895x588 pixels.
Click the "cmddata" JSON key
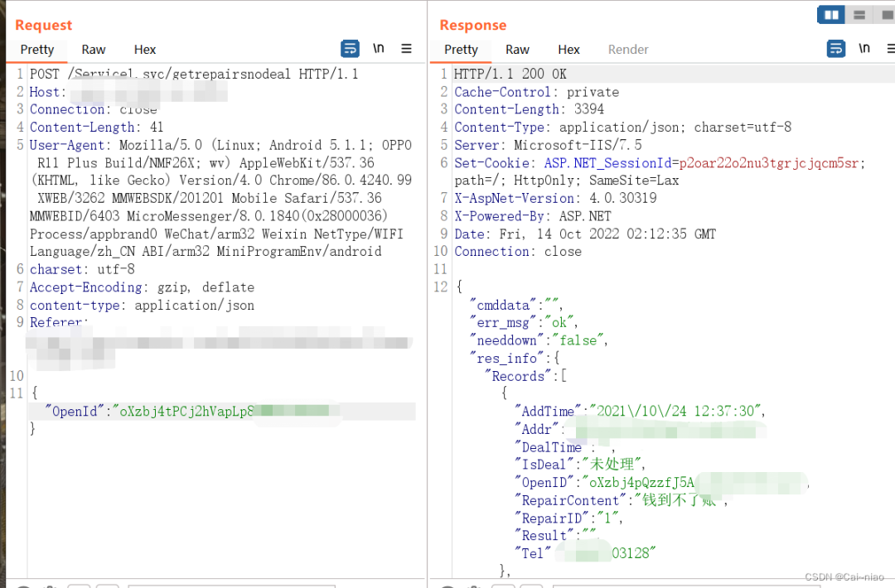point(503,305)
